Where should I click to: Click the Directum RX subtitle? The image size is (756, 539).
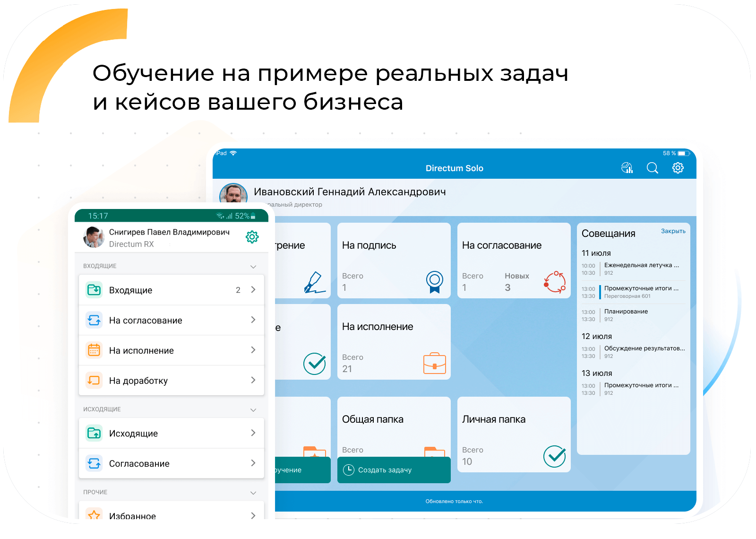tap(131, 244)
